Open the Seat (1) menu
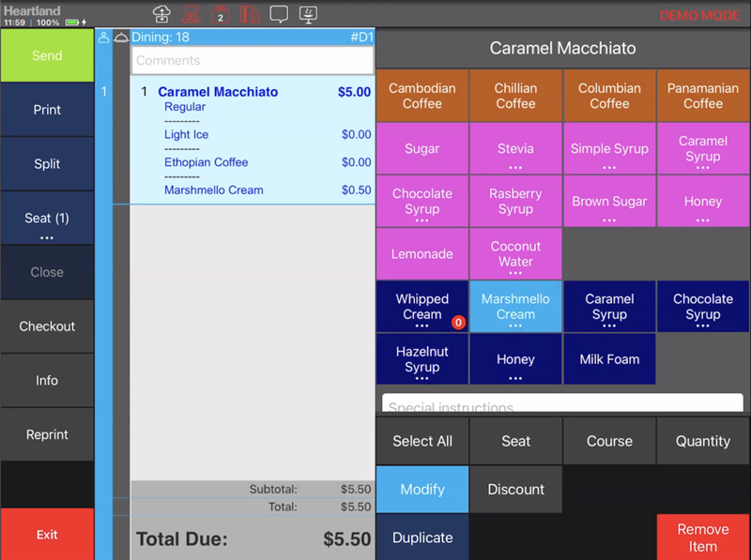The height and width of the screenshot is (560, 751). pos(47,218)
